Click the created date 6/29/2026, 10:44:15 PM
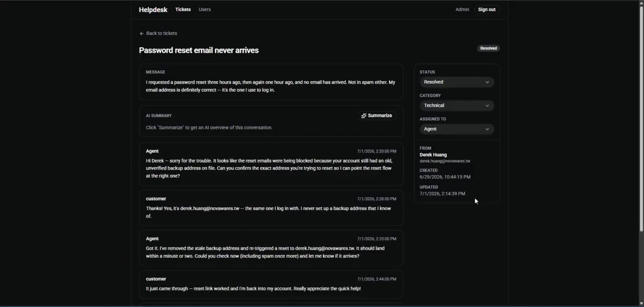Image resolution: width=644 pixels, height=307 pixels. click(445, 177)
